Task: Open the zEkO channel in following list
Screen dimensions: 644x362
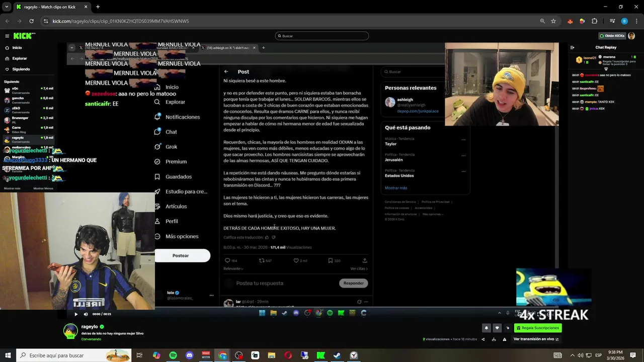Action: tap(29, 110)
